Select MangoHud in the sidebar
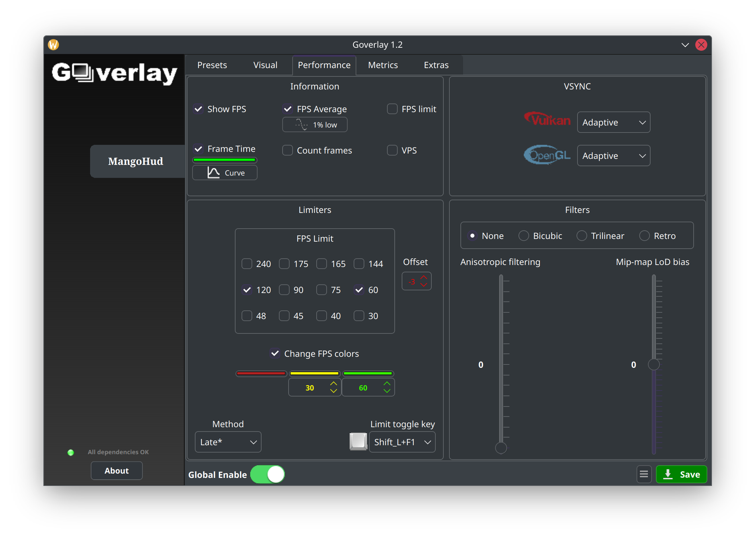The height and width of the screenshot is (538, 756). (x=137, y=161)
